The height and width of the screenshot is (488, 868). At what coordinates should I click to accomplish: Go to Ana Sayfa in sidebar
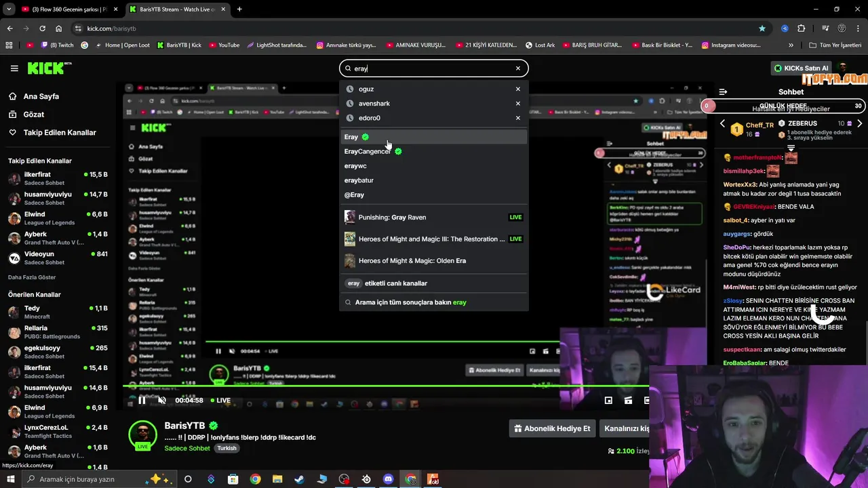coord(41,96)
